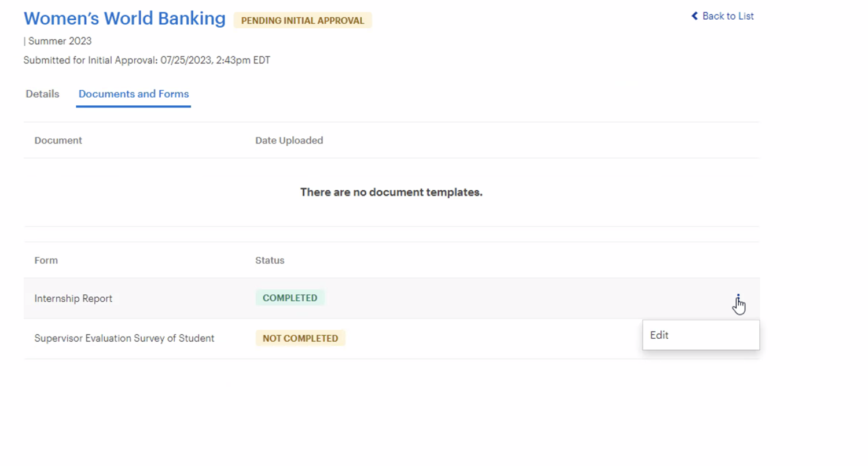Click the Summer 2023 term text

(60, 41)
